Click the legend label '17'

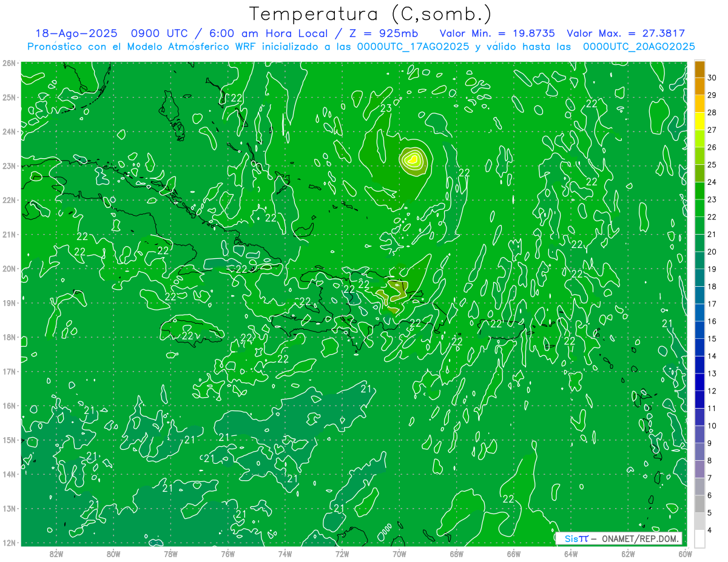coord(712,304)
